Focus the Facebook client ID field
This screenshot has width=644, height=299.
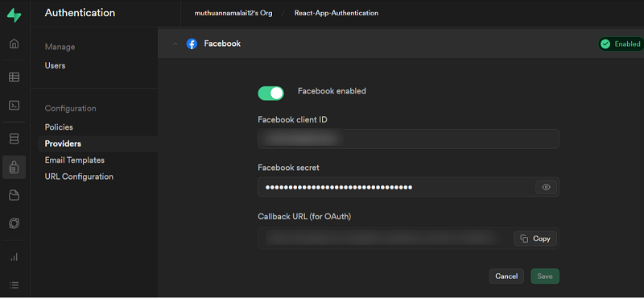click(x=408, y=139)
